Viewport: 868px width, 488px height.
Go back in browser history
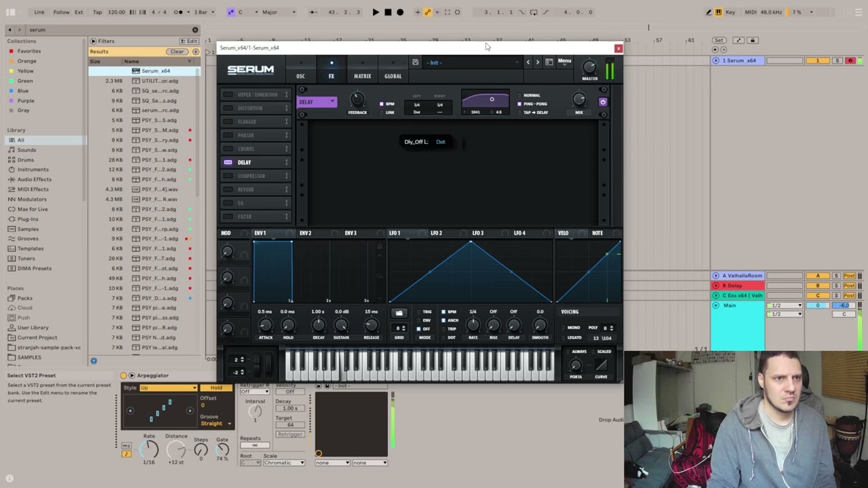point(9,30)
